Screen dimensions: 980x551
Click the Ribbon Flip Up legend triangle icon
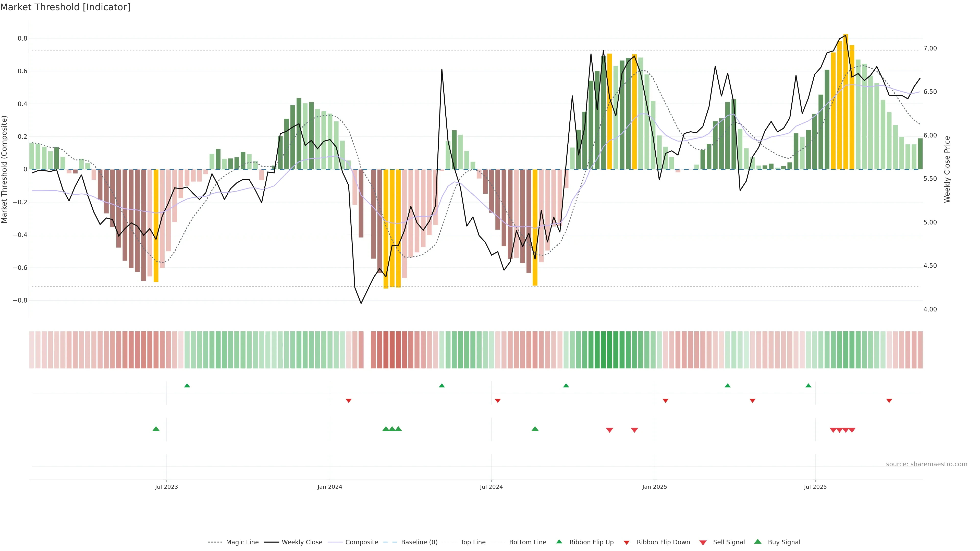[x=559, y=542]
